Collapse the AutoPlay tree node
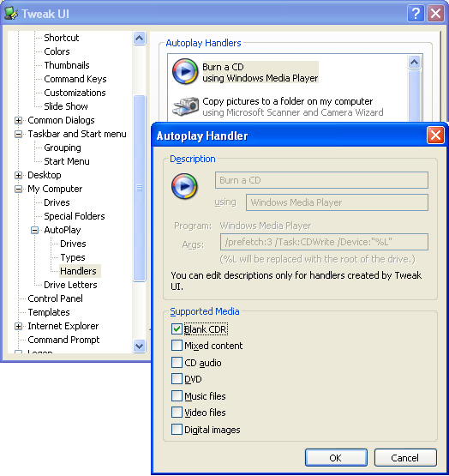This screenshot has width=449, height=476. [34, 231]
